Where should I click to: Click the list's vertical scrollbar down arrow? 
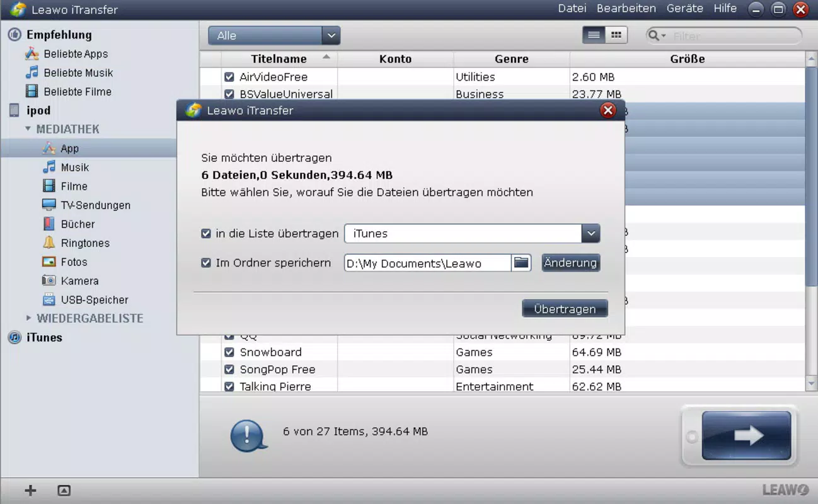coord(812,384)
